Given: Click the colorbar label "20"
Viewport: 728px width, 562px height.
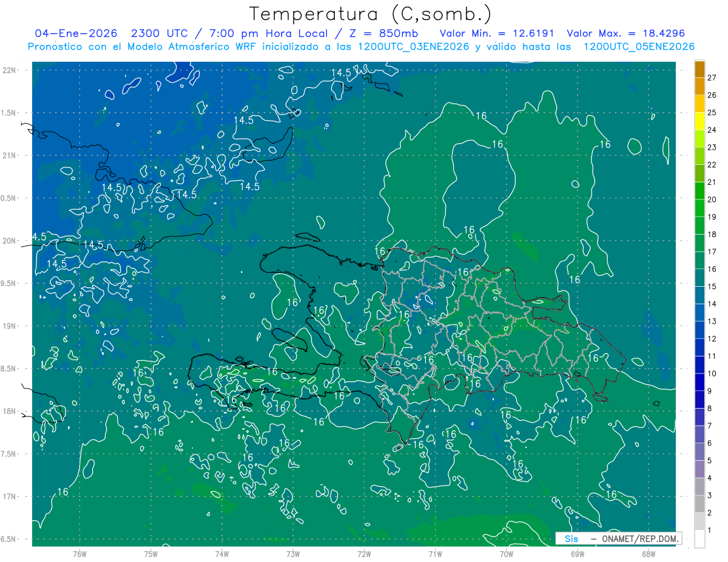Looking at the screenshot, I should (x=712, y=199).
